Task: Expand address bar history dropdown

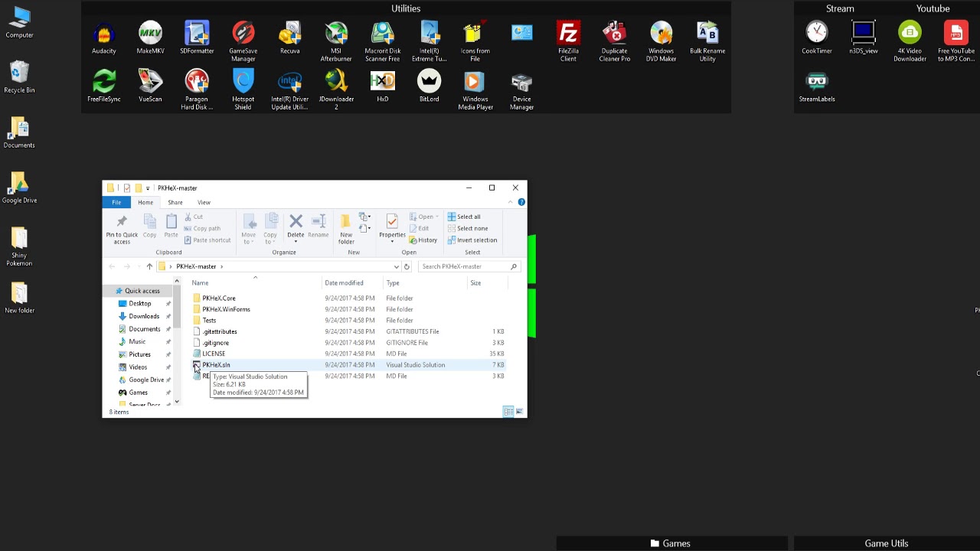Action: (396, 266)
